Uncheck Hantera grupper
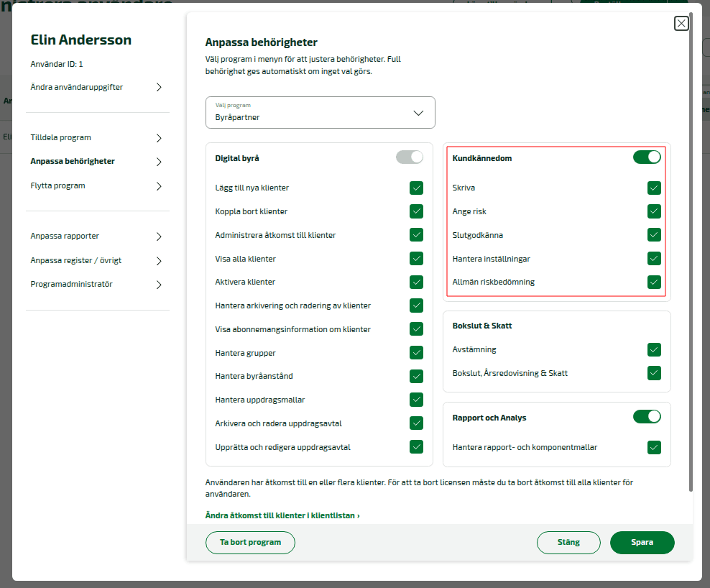The image size is (710, 588). pyautogui.click(x=416, y=353)
